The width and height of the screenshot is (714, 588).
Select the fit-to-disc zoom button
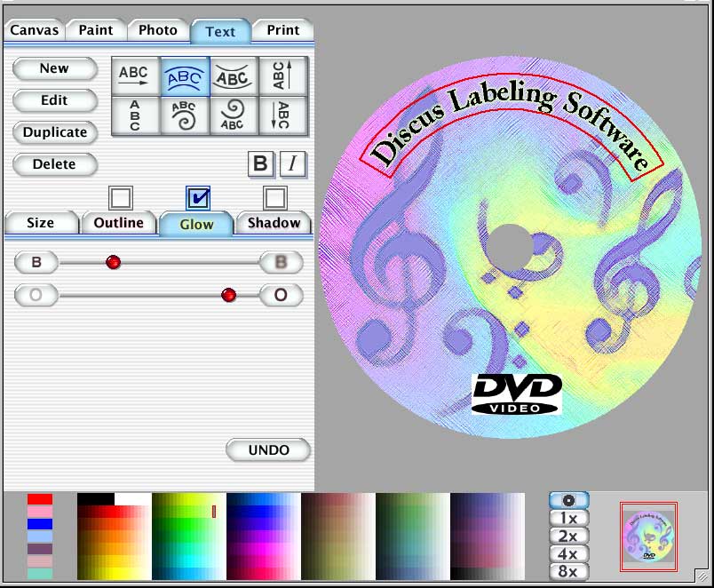click(x=568, y=501)
